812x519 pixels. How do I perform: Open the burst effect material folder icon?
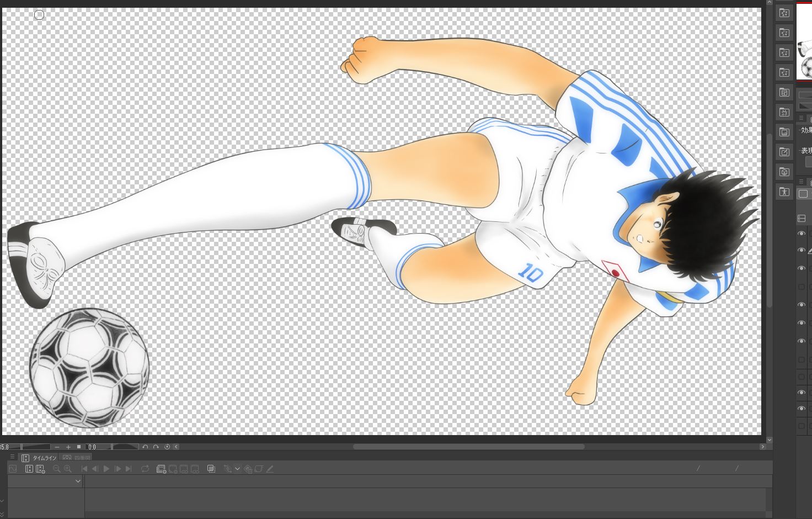pos(784,112)
